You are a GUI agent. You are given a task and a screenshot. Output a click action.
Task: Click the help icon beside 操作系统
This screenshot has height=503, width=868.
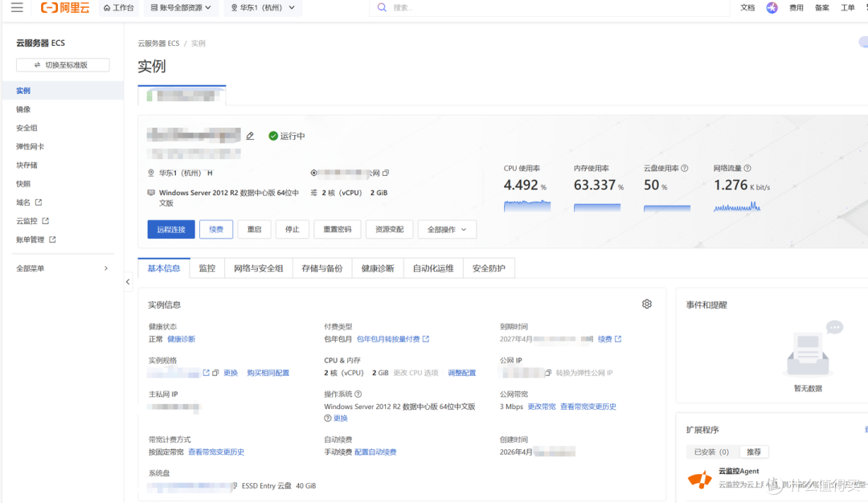point(358,394)
